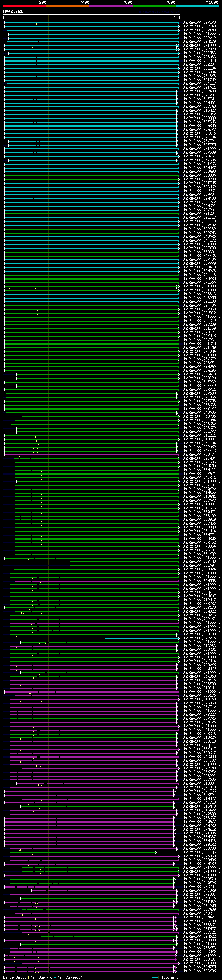Open hit UniRef100_B9RXN0

(x=199, y=30)
